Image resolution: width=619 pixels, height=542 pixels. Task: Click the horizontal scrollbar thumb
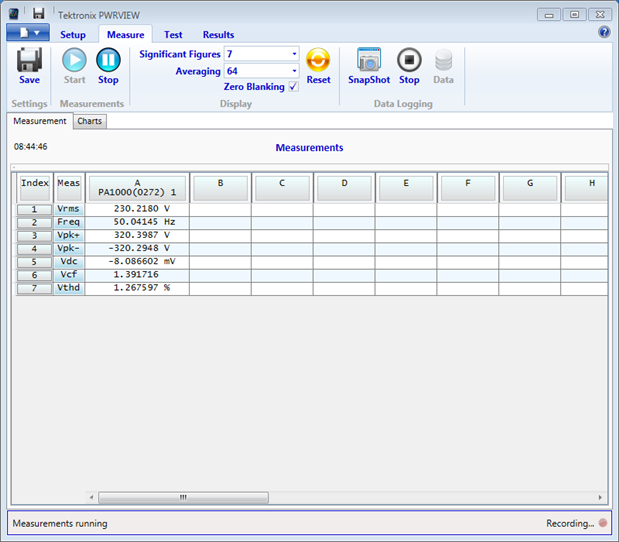point(184,497)
